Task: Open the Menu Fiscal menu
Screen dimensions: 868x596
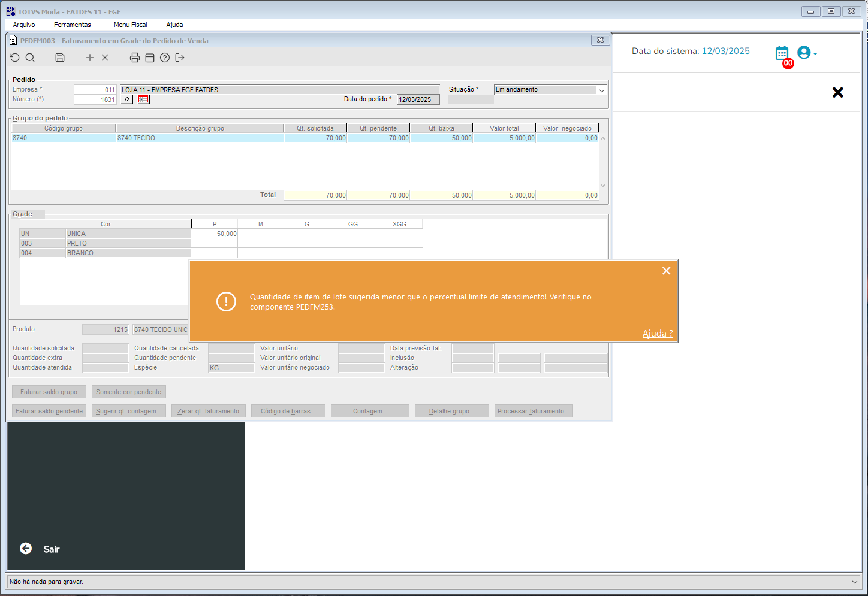Action: click(131, 25)
